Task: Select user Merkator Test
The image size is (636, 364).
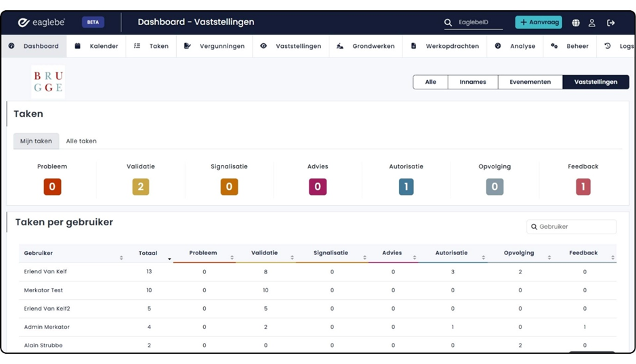Action: coord(43,290)
